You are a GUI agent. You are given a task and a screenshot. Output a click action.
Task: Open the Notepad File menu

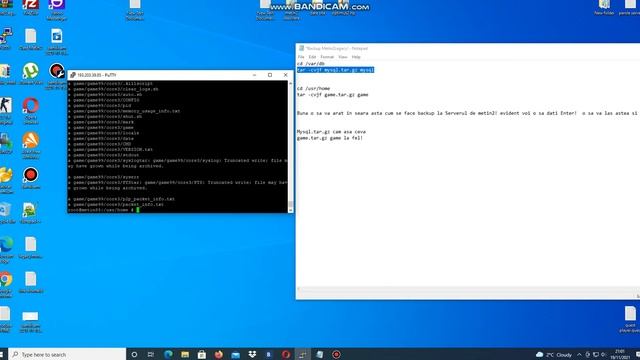301,57
